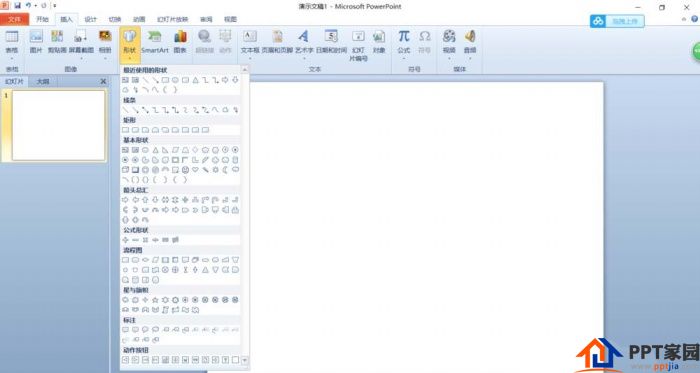
Task: Select slide 1 thumbnail in the panel
Action: click(x=58, y=125)
